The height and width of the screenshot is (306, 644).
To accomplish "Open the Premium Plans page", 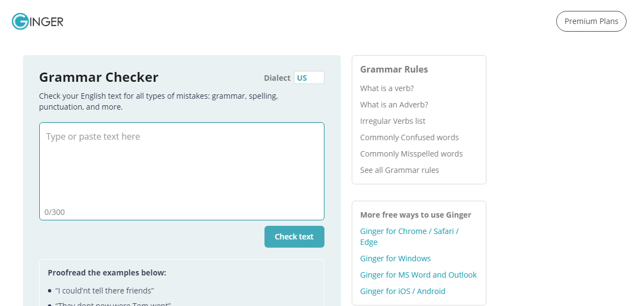I will (591, 21).
